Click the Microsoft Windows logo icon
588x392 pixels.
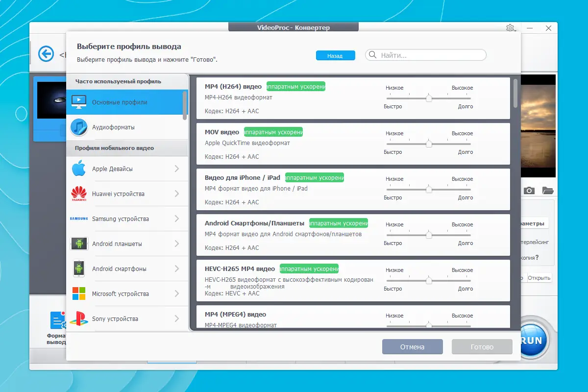pyautogui.click(x=79, y=294)
